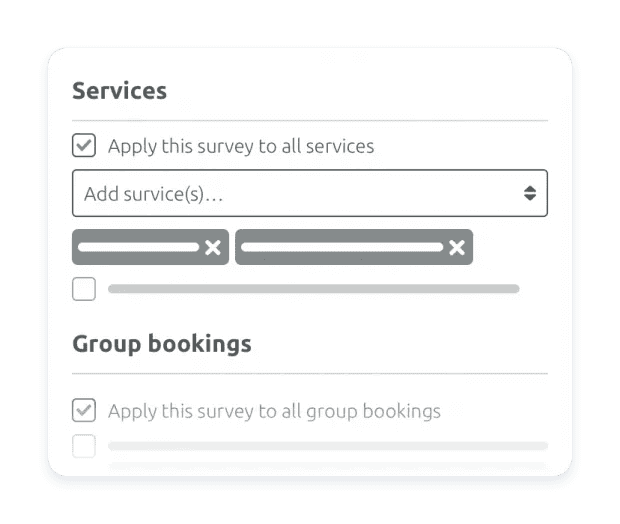Remove the first selected service tag

tap(213, 248)
